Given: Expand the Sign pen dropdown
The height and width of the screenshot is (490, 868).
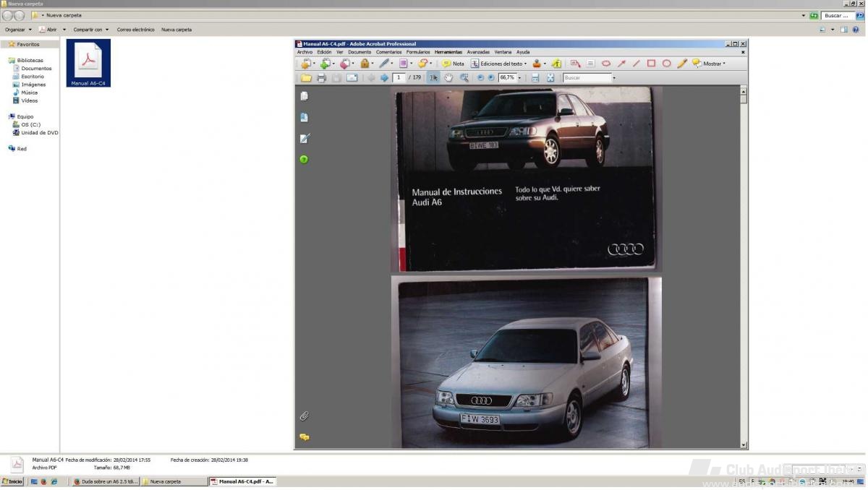Looking at the screenshot, I should [x=392, y=64].
